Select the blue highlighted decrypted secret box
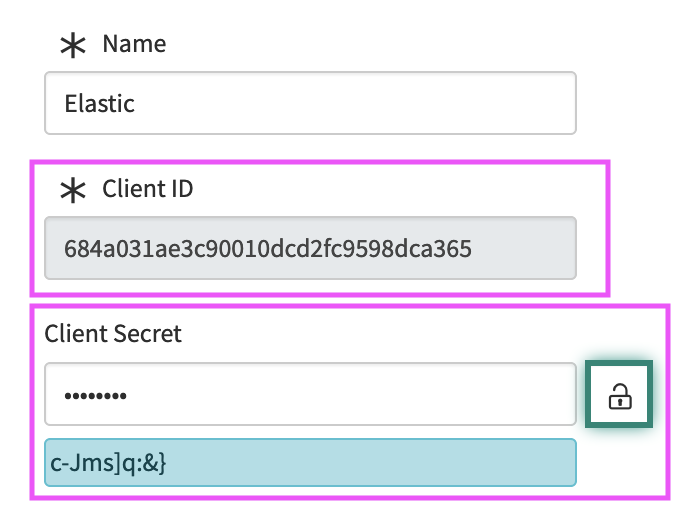Viewport: 698px width, 512px height. coord(310,464)
